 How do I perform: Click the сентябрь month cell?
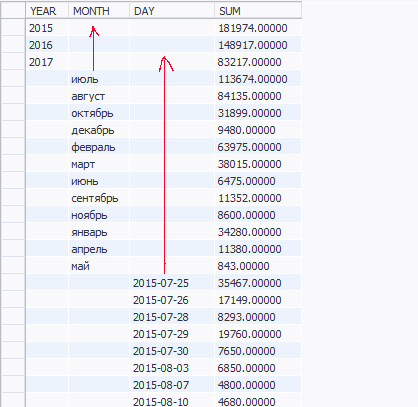tap(99, 198)
